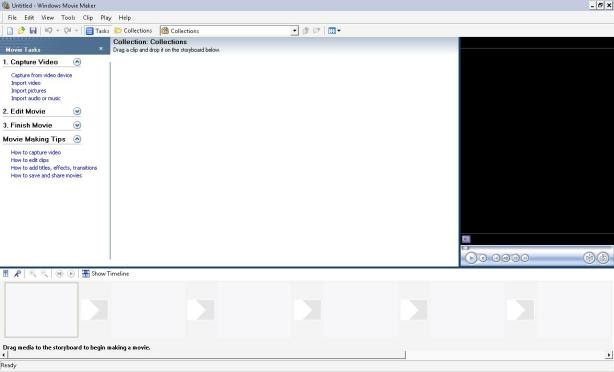Switch view with Show Timeline
This screenshot has height=372, width=614.
tap(105, 274)
